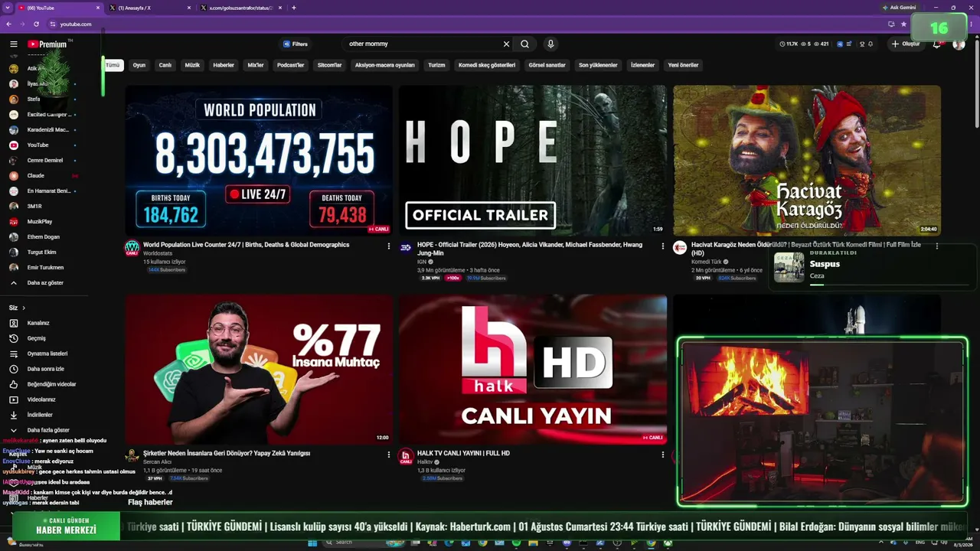
Task: Click the Oluştur create button
Action: pos(905,44)
